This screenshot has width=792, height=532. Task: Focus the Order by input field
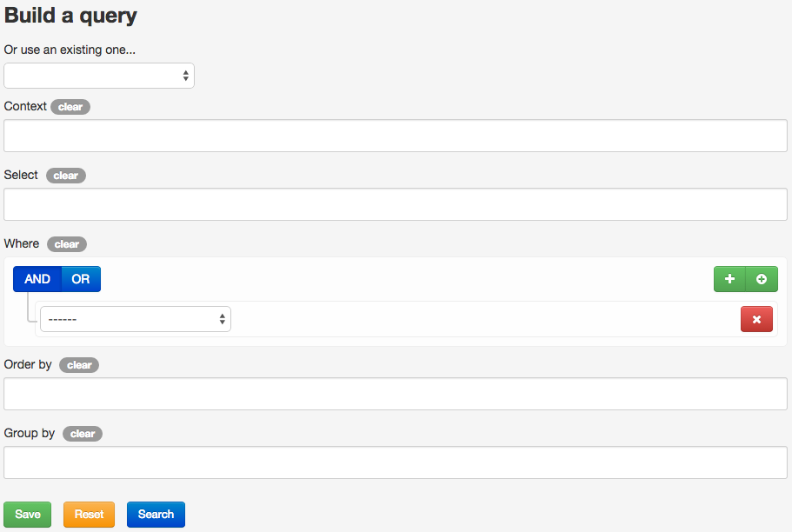396,394
